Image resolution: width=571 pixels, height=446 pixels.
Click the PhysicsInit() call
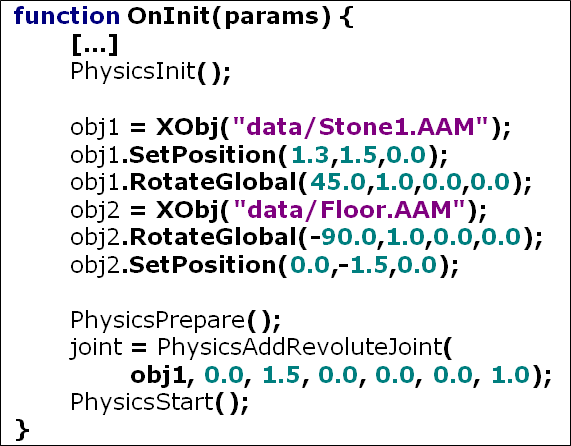point(150,71)
